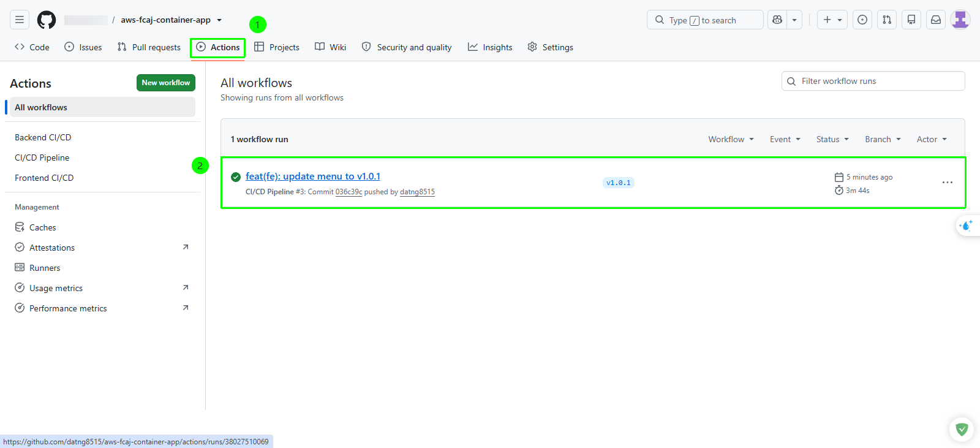The height and width of the screenshot is (448, 980).
Task: Switch to the Pull requests tab
Action: tap(149, 47)
